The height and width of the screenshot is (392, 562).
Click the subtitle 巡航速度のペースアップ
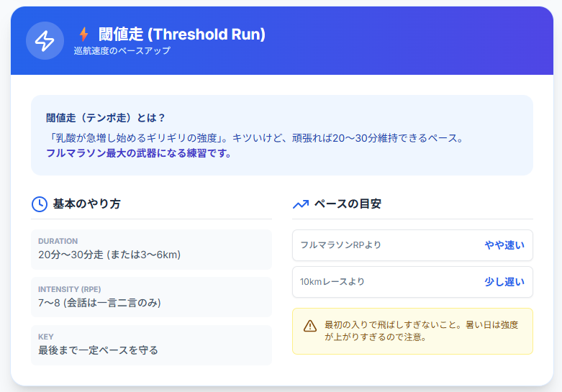[122, 51]
